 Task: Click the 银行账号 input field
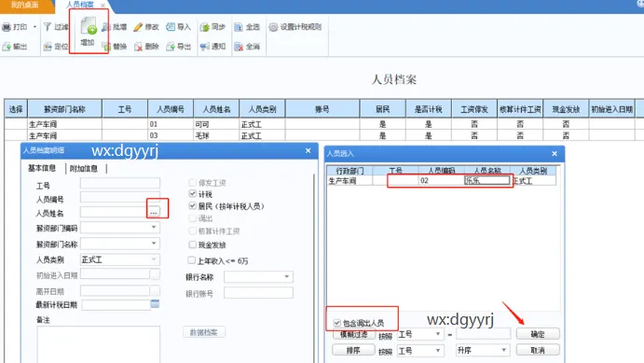[258, 293]
